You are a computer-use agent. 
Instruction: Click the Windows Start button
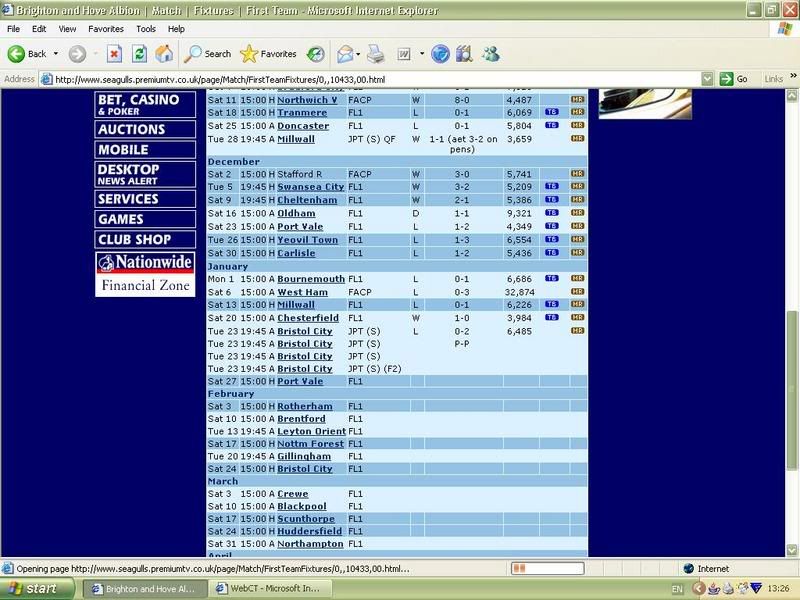coord(37,589)
